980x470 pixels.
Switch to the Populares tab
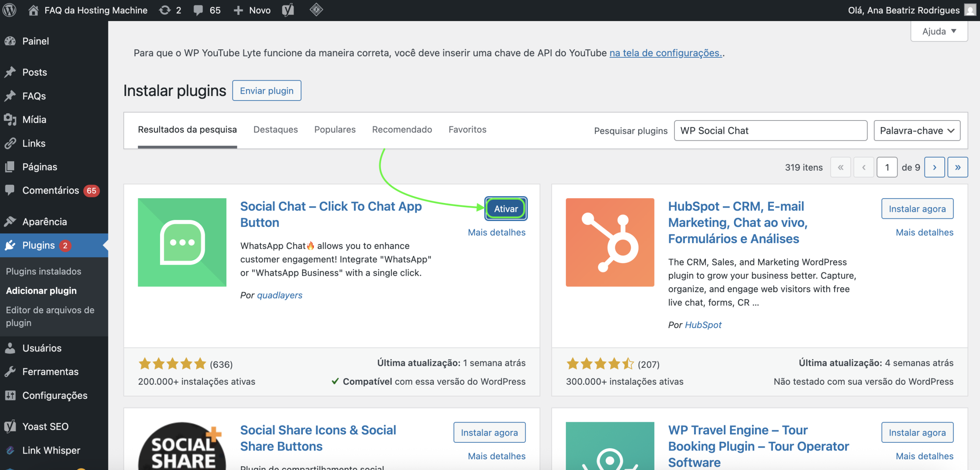click(335, 130)
